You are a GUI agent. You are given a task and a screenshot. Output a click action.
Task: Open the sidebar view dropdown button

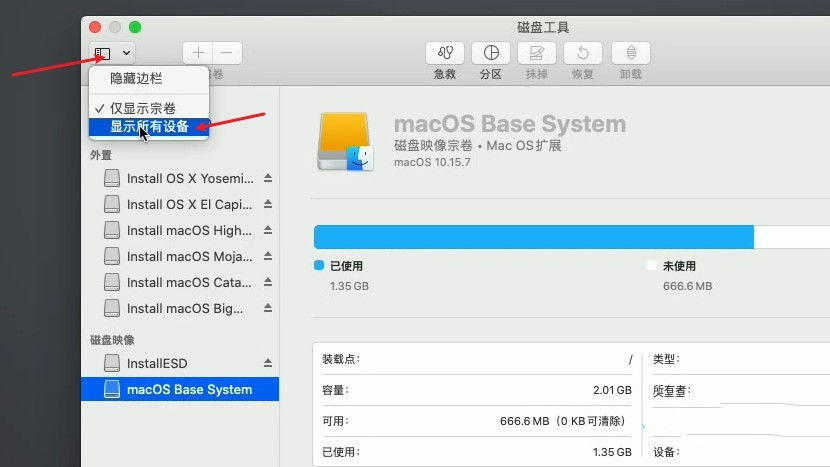pyautogui.click(x=103, y=53)
